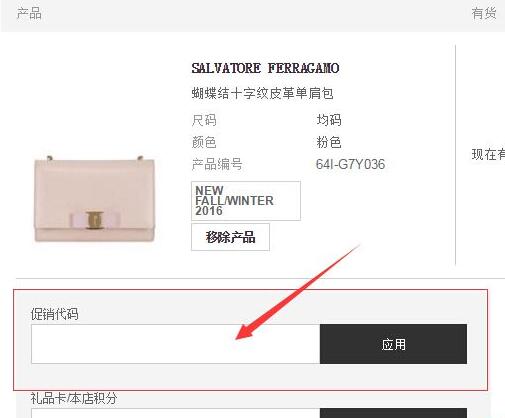The height and width of the screenshot is (418, 505).
Task: Click the 产品编号 label
Action: pyautogui.click(x=217, y=164)
